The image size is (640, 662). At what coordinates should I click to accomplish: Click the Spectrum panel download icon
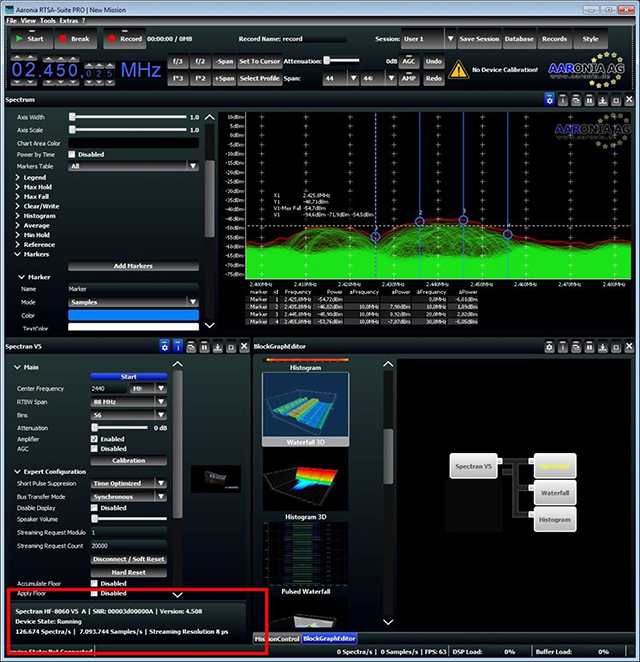coord(603,100)
